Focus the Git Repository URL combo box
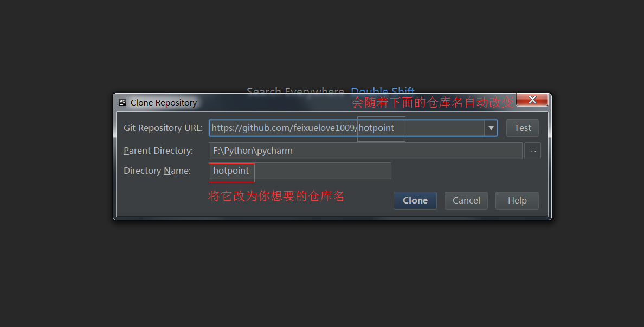Screen dimensions: 644x327 pos(346,128)
